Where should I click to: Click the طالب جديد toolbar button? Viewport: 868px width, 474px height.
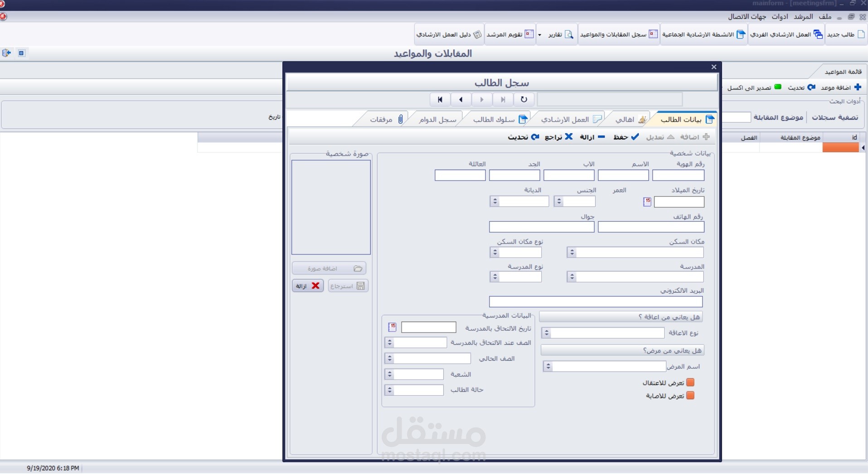846,34
